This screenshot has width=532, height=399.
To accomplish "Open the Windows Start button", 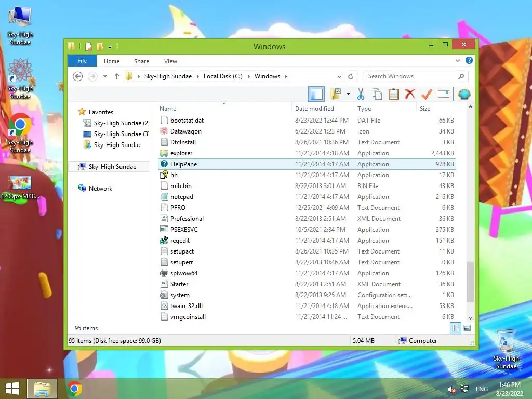I will 12,389.
